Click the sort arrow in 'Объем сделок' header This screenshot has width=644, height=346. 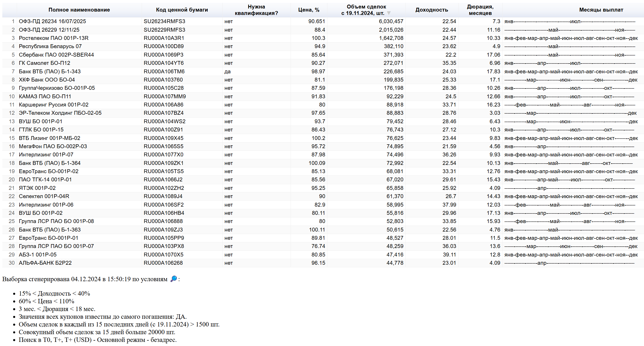click(389, 13)
